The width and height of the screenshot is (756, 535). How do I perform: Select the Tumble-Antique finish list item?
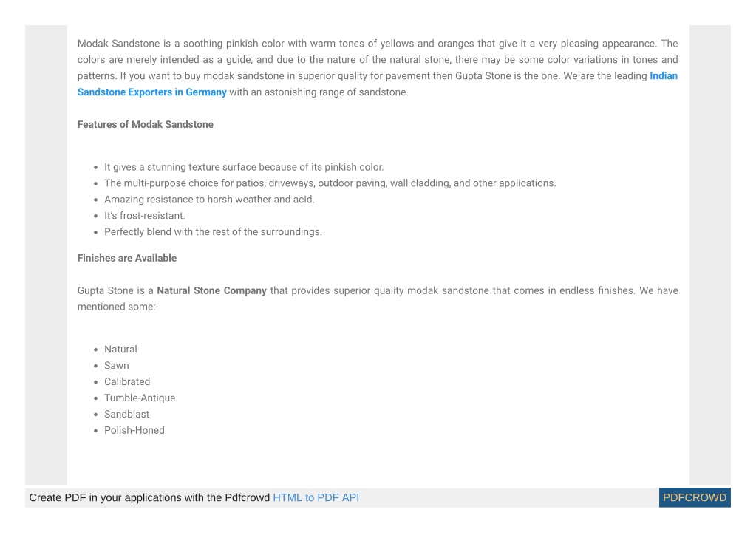[x=140, y=398]
